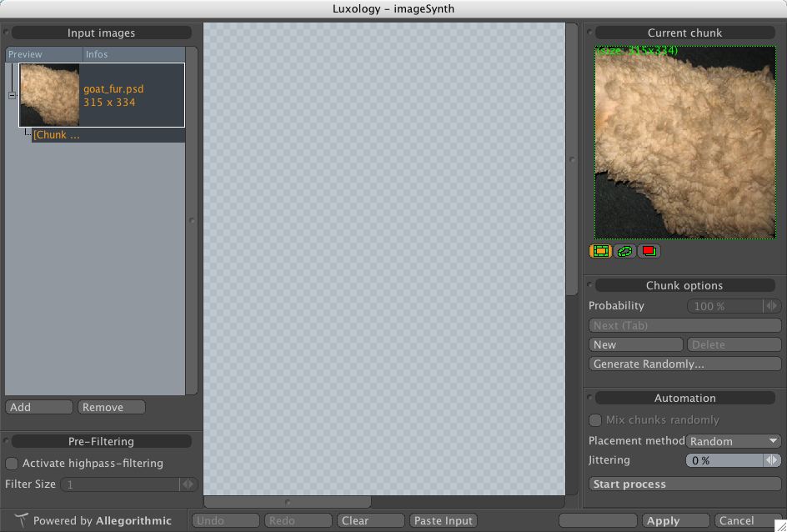Click the Generate Randomly... button
The width and height of the screenshot is (787, 532).
684,364
